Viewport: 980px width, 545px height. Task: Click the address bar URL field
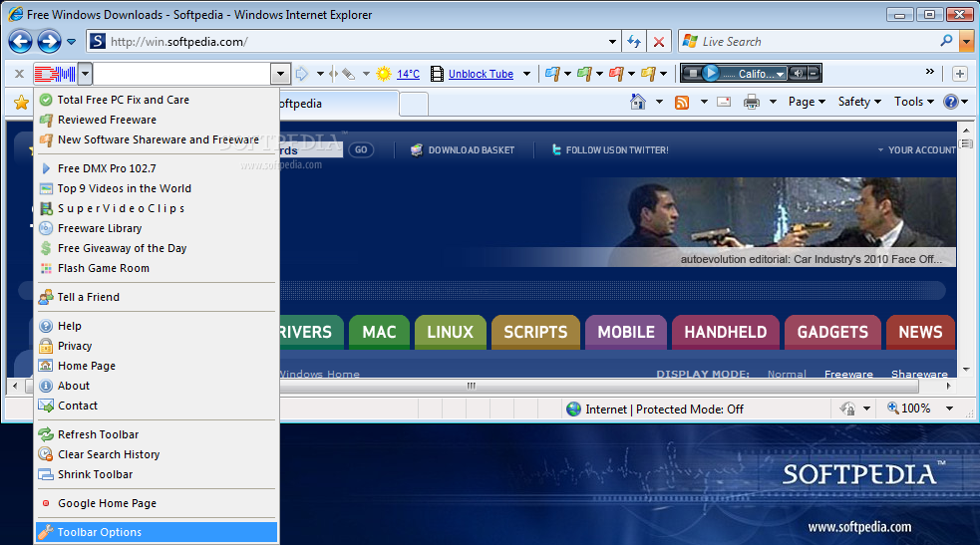click(356, 42)
